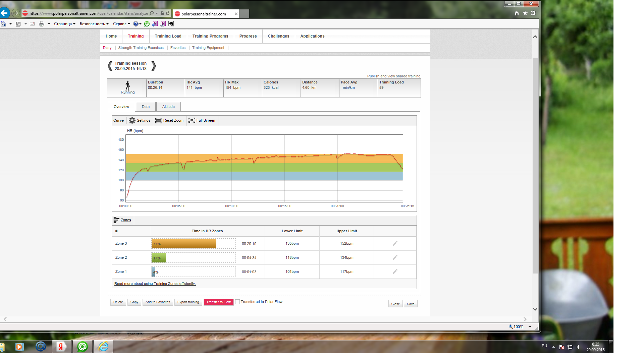Image resolution: width=644 pixels, height=362 pixels.
Task: Click Zone 3 edit pencil icon
Action: [x=395, y=243]
